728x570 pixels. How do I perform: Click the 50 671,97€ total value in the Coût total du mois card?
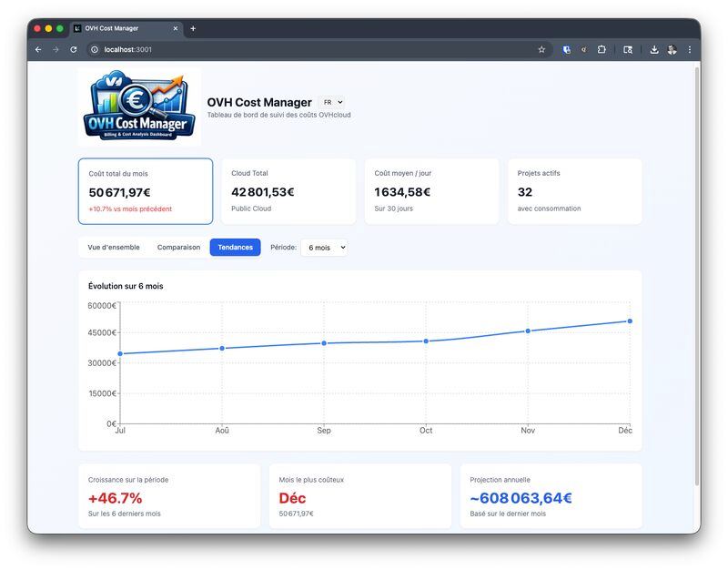(x=119, y=192)
